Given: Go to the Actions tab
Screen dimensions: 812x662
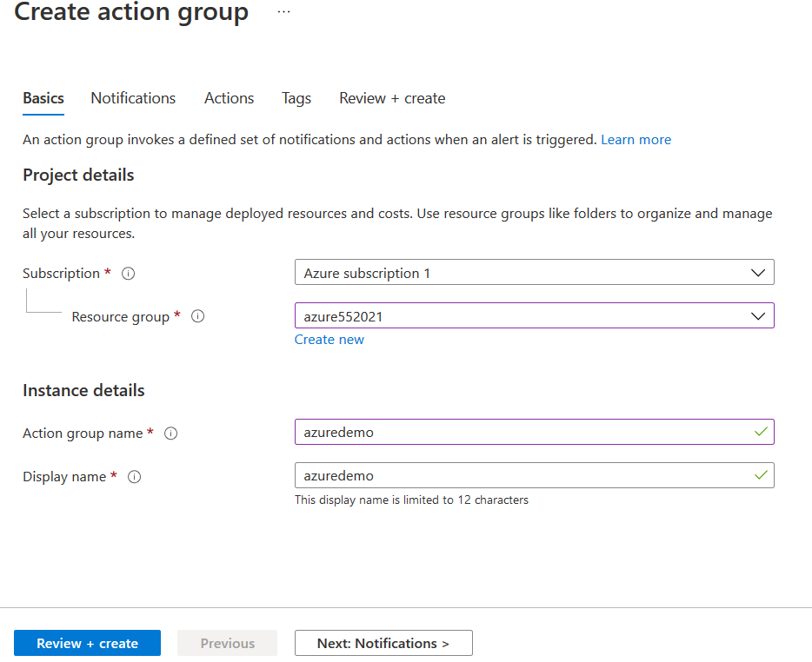Looking at the screenshot, I should click(x=229, y=98).
